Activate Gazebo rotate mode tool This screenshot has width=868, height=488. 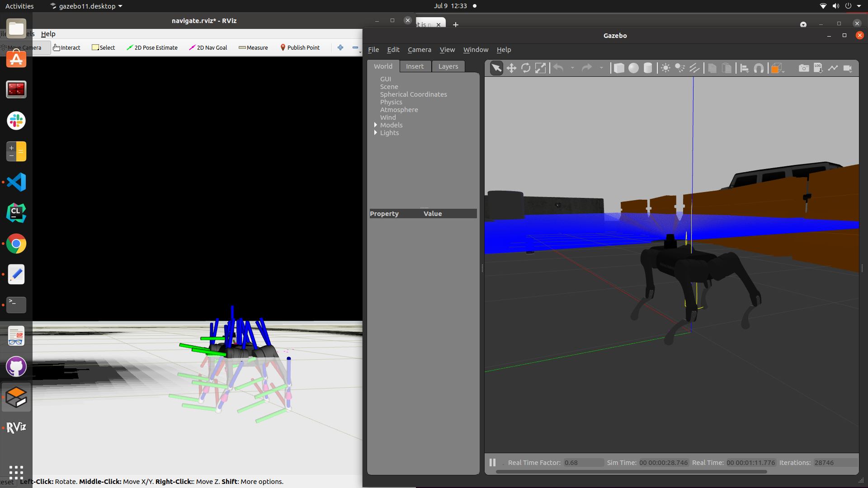click(526, 68)
